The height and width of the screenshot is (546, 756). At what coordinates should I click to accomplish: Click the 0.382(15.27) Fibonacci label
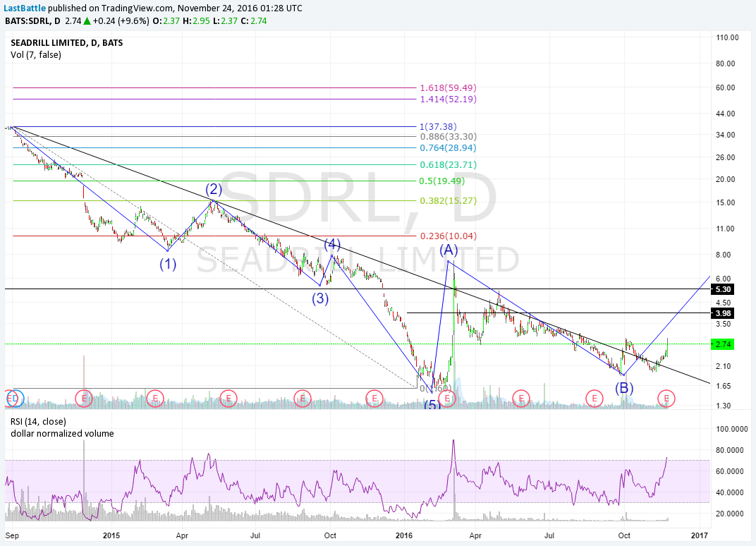point(448,200)
